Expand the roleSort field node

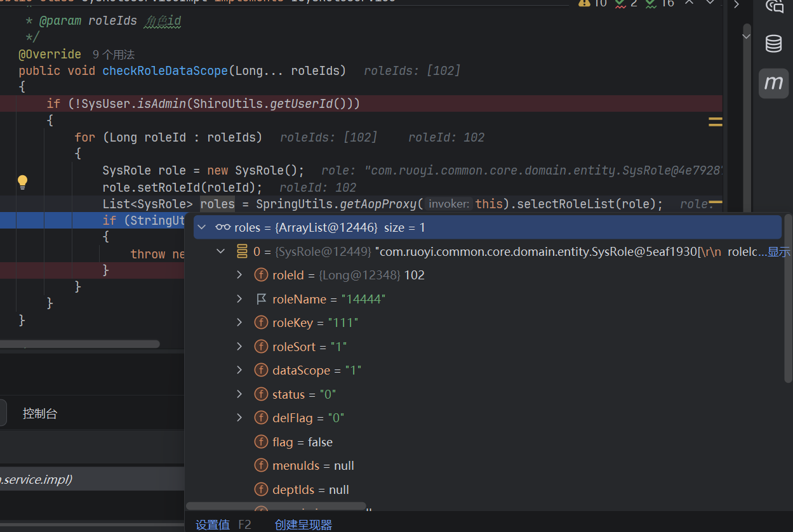(239, 347)
